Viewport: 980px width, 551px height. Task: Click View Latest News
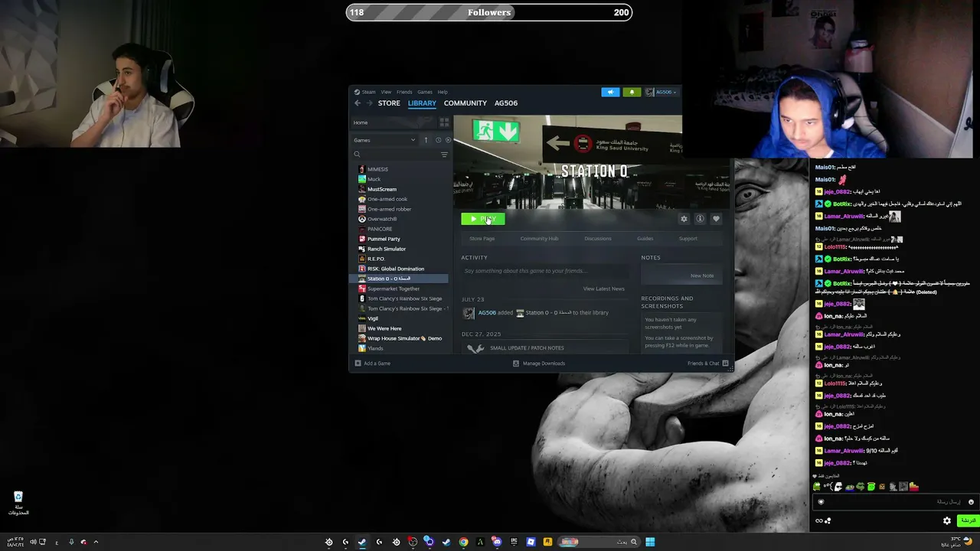pyautogui.click(x=604, y=289)
